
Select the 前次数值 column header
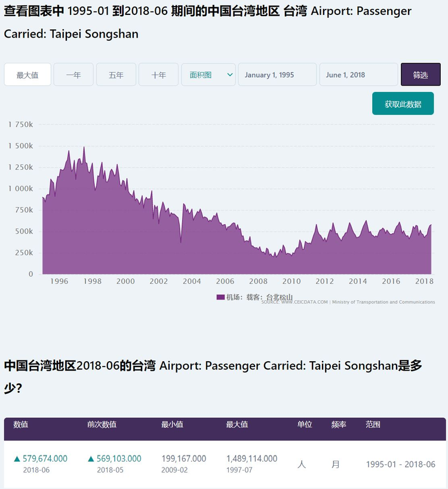pyautogui.click(x=102, y=424)
